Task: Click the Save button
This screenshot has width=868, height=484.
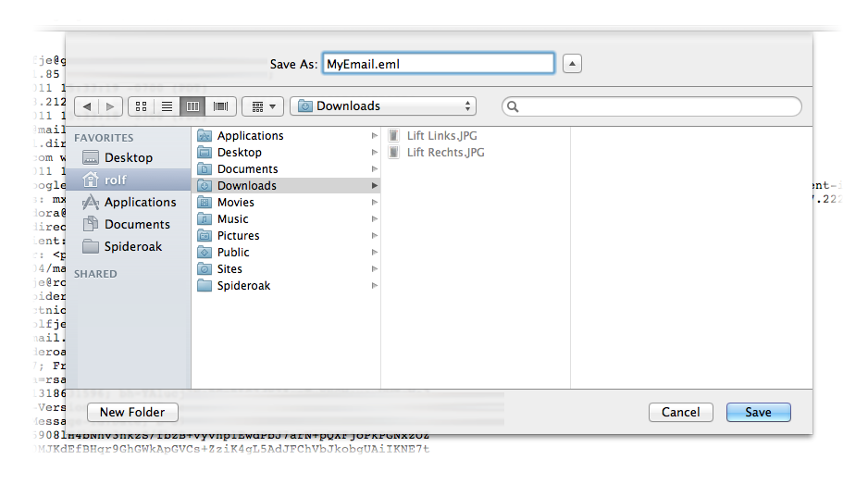Action: (x=758, y=413)
